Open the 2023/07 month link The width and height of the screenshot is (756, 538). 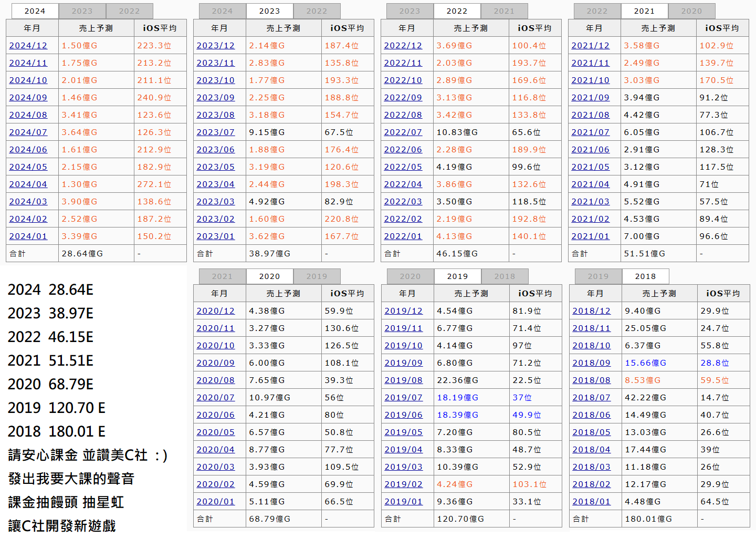[x=216, y=132]
